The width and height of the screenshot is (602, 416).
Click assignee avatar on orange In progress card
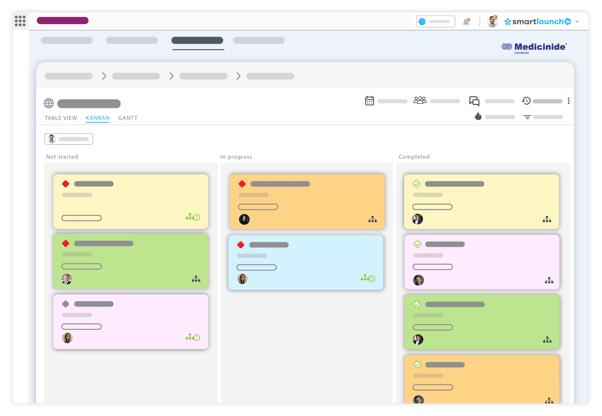click(x=244, y=220)
